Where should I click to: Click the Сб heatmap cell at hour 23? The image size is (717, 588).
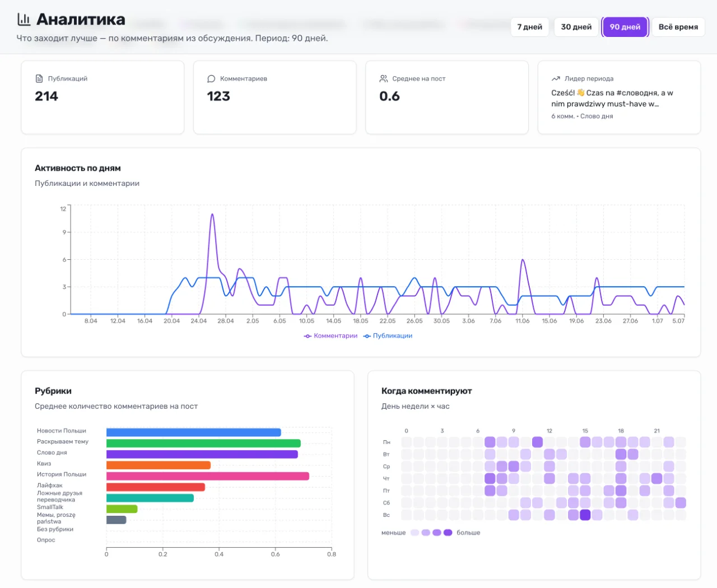pos(681,503)
